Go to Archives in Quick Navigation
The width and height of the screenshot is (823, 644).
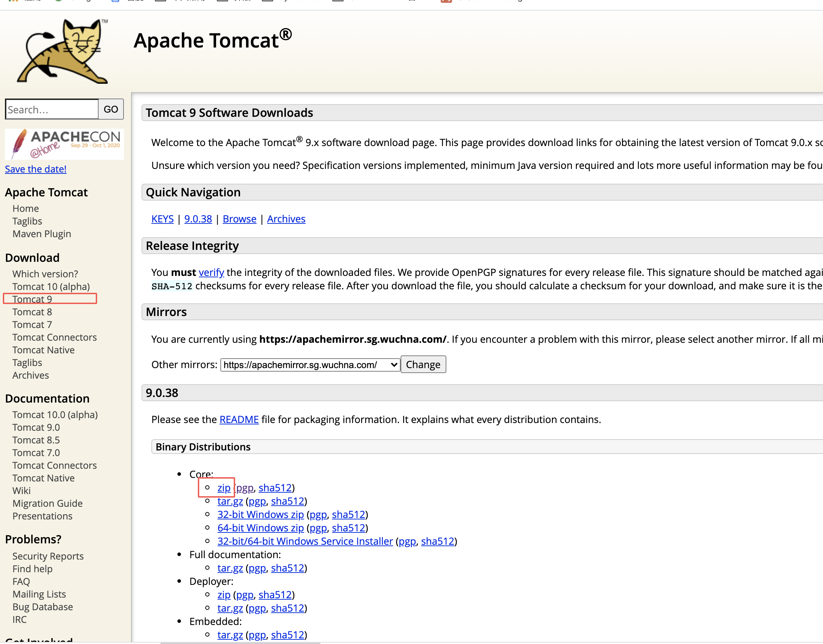click(x=286, y=219)
